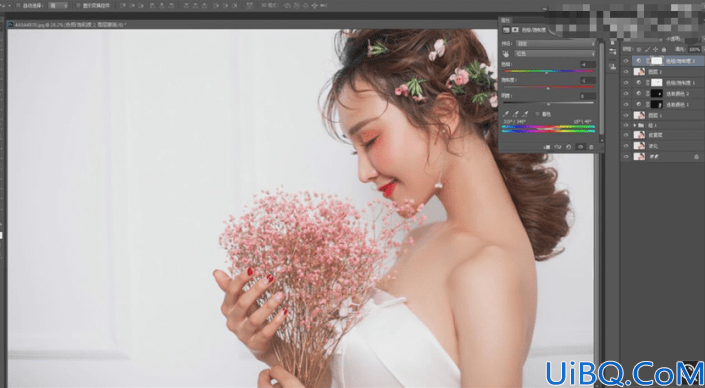
Task: Toggle visibility of 选取颜色 1 layer
Action: click(x=626, y=104)
